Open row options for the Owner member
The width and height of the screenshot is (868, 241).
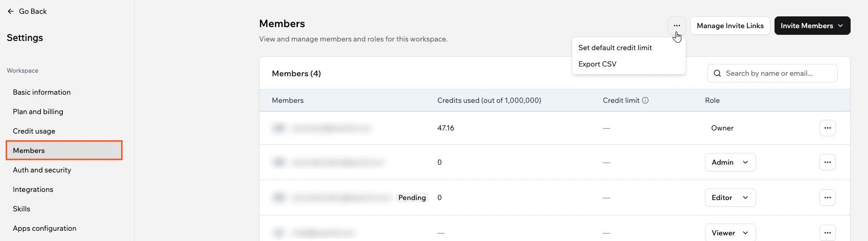827,128
